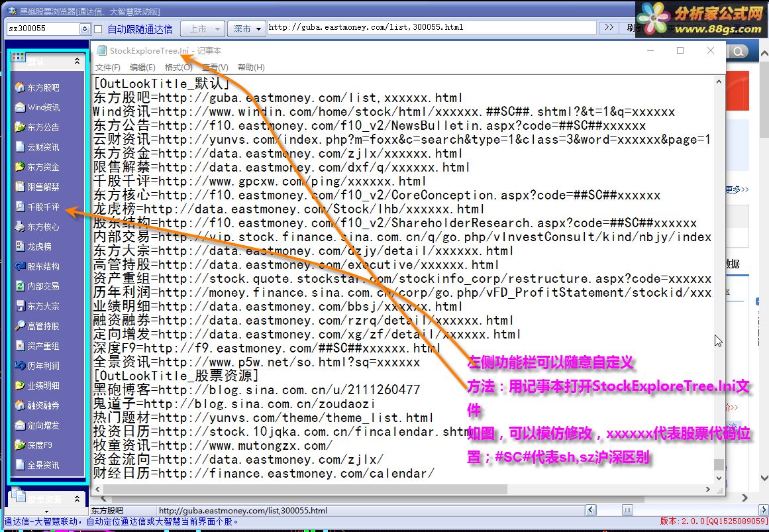
Task: Open the 龙虎榜 sidebar shortcut
Action: pos(33,246)
